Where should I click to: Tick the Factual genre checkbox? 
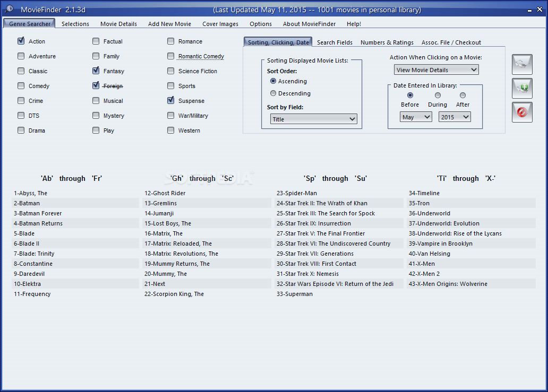coord(96,41)
